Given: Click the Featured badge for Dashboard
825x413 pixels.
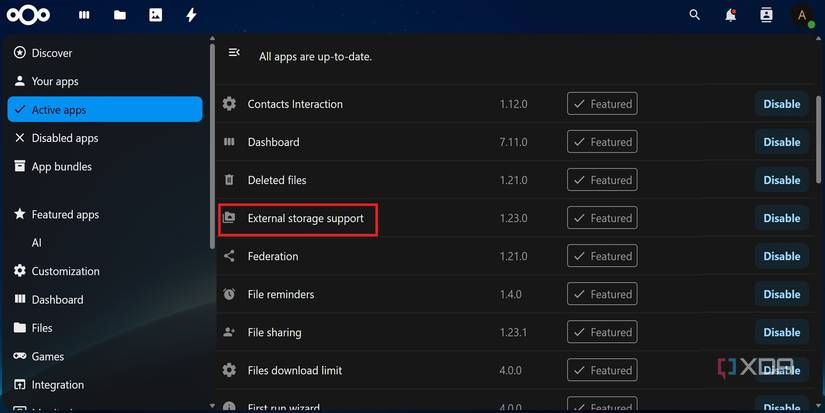Looking at the screenshot, I should pyautogui.click(x=602, y=142).
